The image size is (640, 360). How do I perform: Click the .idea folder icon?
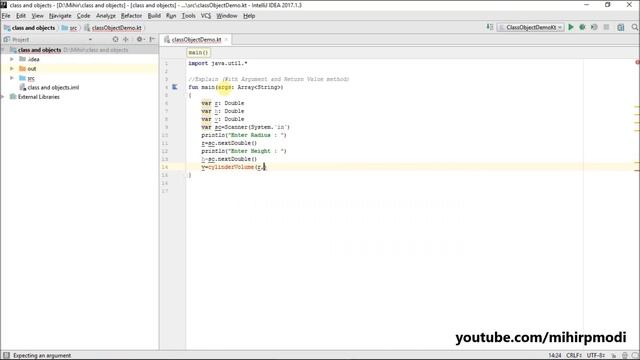coord(22,59)
